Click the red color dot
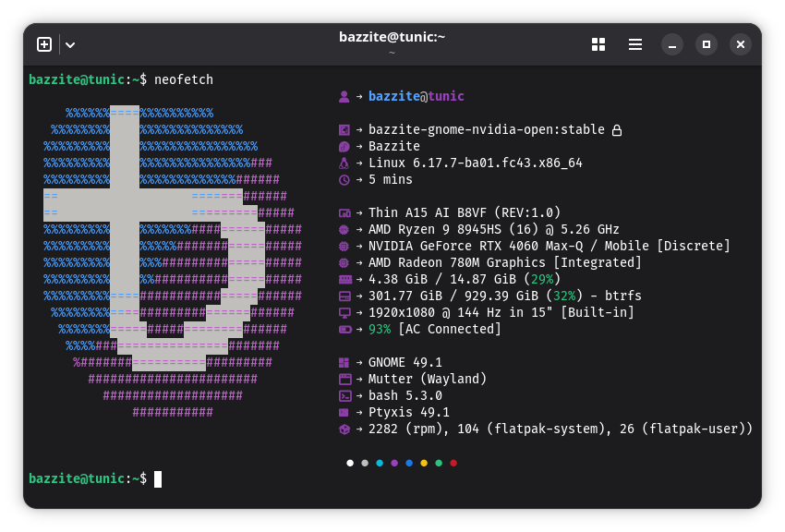The image size is (785, 532). coord(453,463)
